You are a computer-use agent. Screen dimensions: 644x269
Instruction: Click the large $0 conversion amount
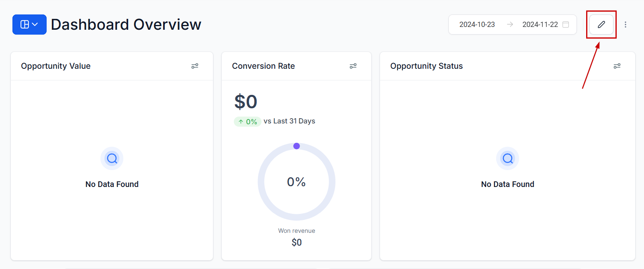point(246,102)
